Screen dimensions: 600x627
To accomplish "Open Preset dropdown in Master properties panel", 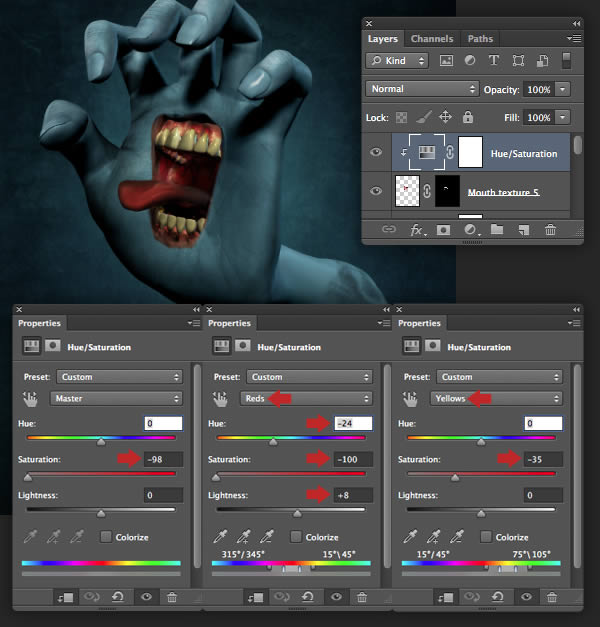I will coord(119,377).
